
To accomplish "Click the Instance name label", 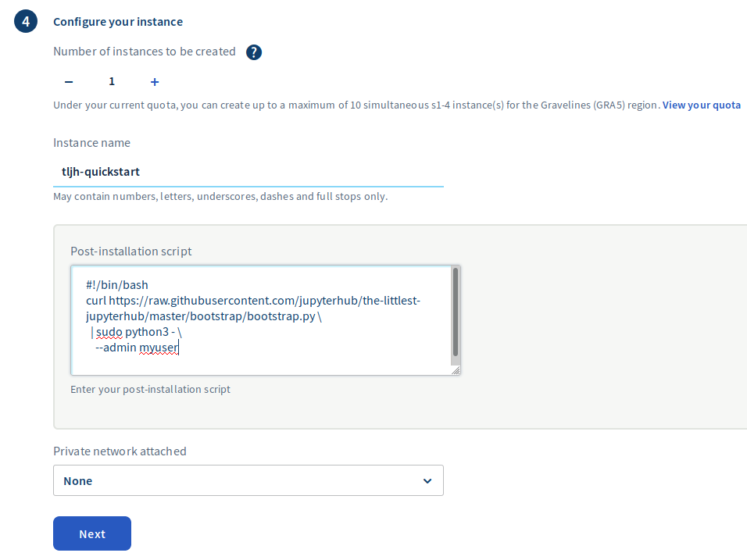I will pos(91,143).
